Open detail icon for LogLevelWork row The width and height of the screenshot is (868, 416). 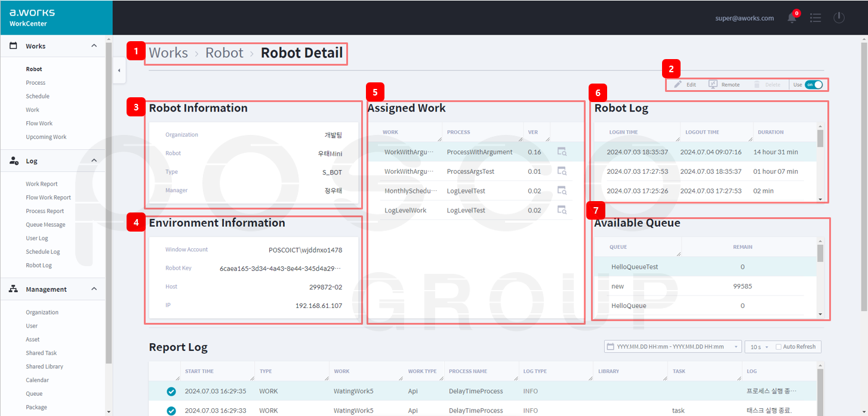561,210
